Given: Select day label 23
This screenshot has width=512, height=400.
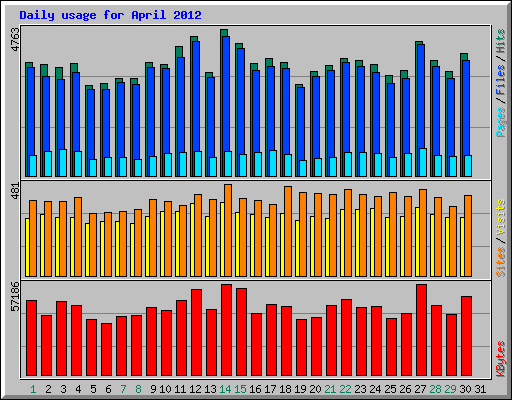Looking at the screenshot, I should pyautogui.click(x=360, y=389).
